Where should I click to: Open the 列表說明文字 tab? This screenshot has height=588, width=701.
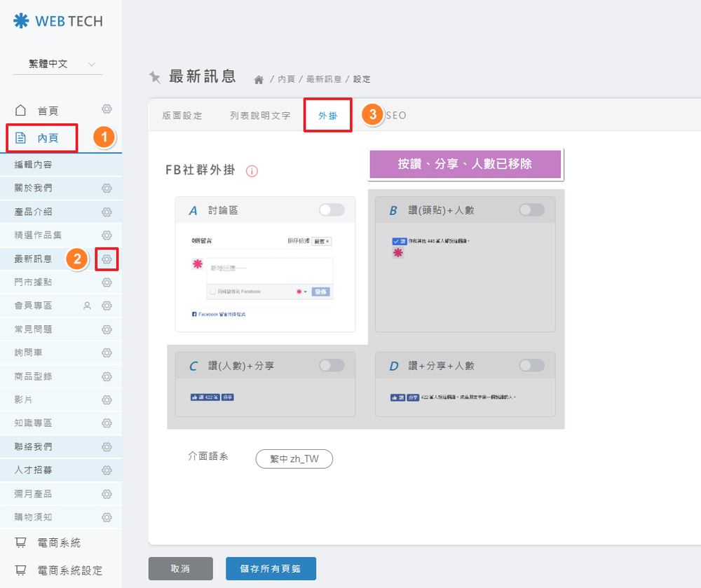[260, 116]
